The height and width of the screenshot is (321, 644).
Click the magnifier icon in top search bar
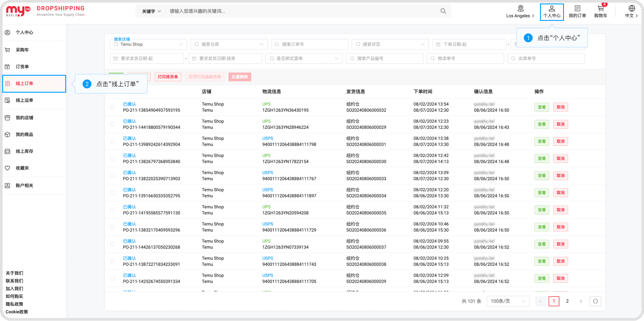[x=443, y=11]
